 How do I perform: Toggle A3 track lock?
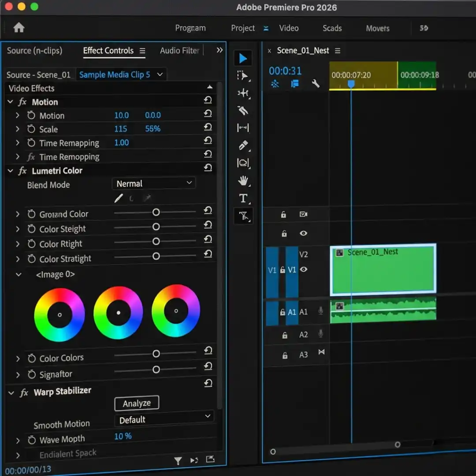coord(285,355)
